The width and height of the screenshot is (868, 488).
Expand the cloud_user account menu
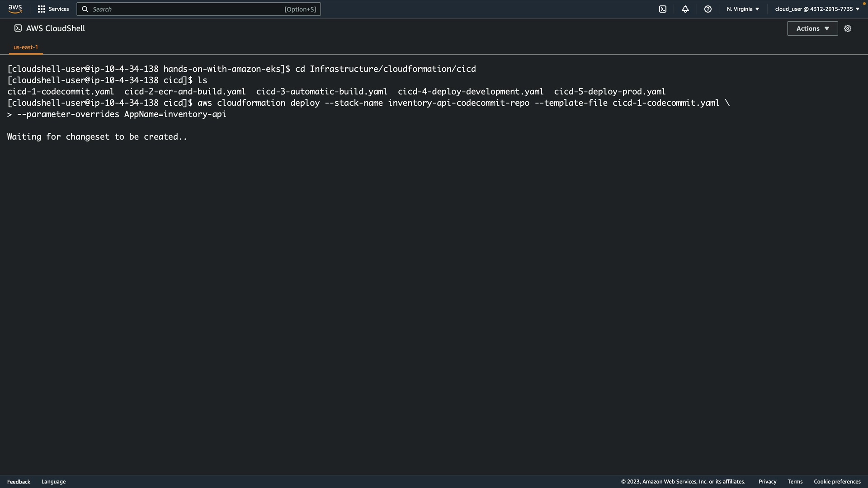coord(817,9)
